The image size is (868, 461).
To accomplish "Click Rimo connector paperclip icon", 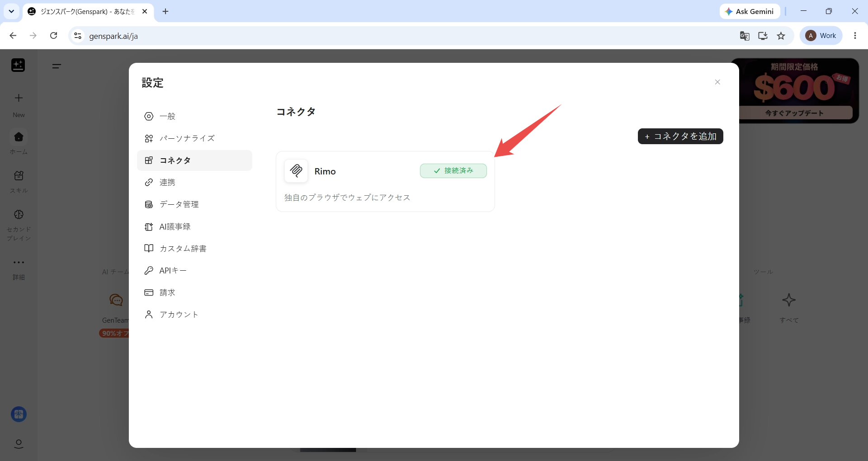I will coord(296,171).
